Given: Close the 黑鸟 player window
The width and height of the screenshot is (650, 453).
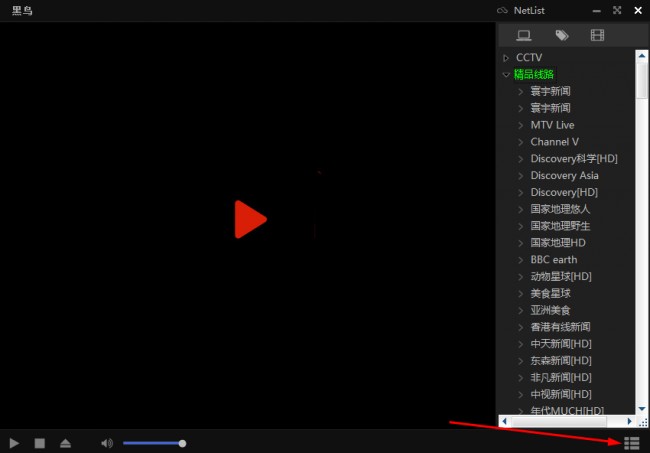Looking at the screenshot, I should pyautogui.click(x=638, y=10).
